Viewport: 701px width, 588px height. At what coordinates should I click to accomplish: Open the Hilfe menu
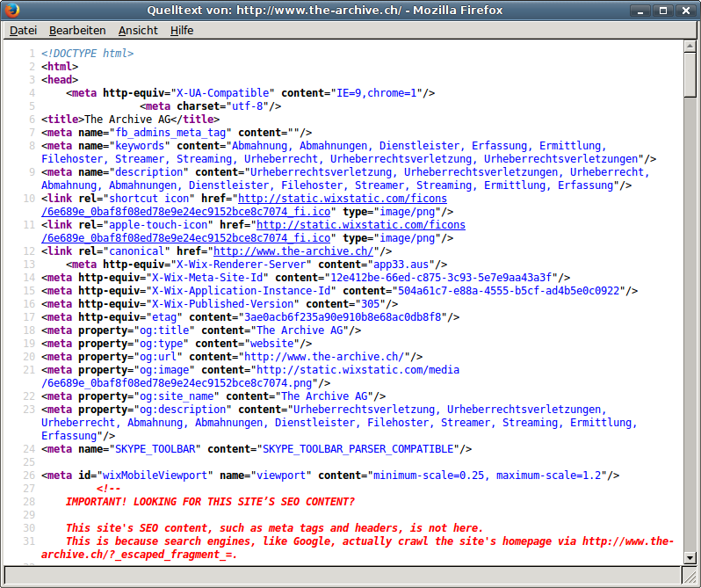[182, 31]
